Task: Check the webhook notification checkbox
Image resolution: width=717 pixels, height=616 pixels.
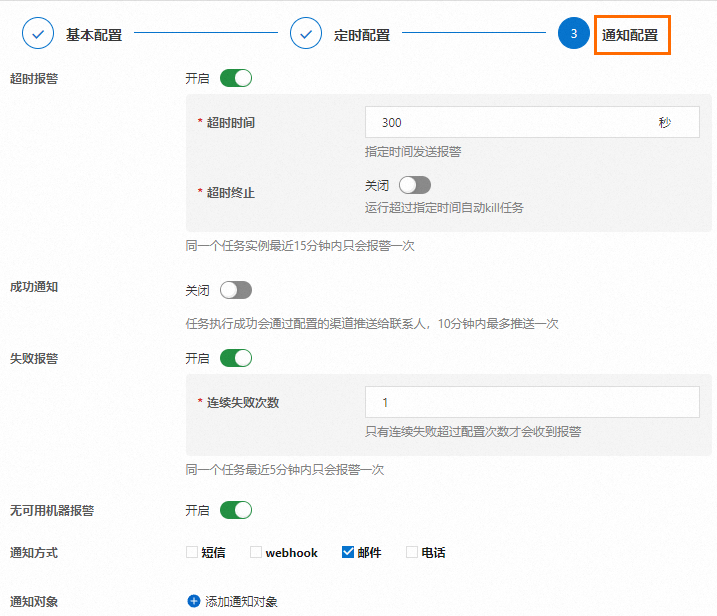Action: click(256, 552)
